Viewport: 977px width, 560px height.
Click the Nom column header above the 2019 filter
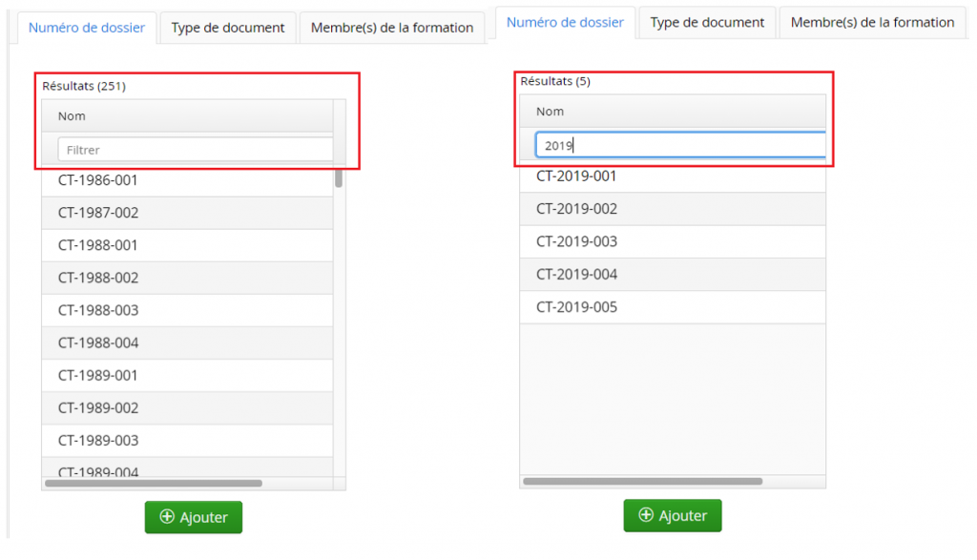pyautogui.click(x=672, y=112)
